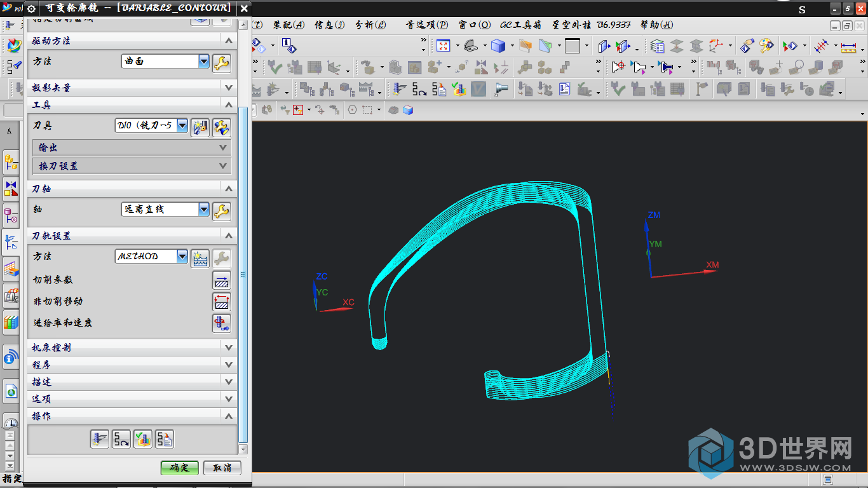Expand the 输出 subsection
Image resolution: width=868 pixels, height=488 pixels.
(x=223, y=147)
